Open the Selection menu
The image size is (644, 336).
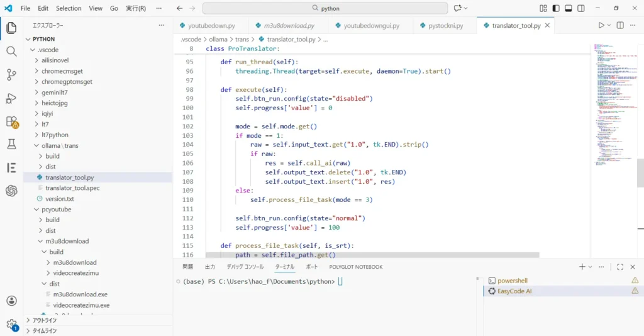(x=69, y=8)
